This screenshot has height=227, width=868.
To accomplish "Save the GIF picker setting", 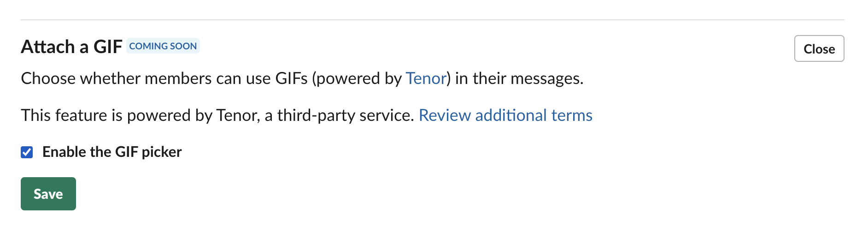I will coord(48,194).
